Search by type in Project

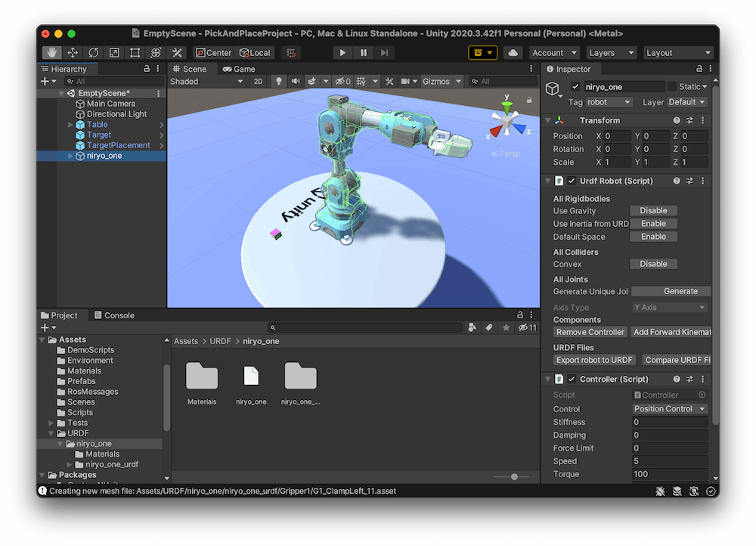pyautogui.click(x=472, y=327)
